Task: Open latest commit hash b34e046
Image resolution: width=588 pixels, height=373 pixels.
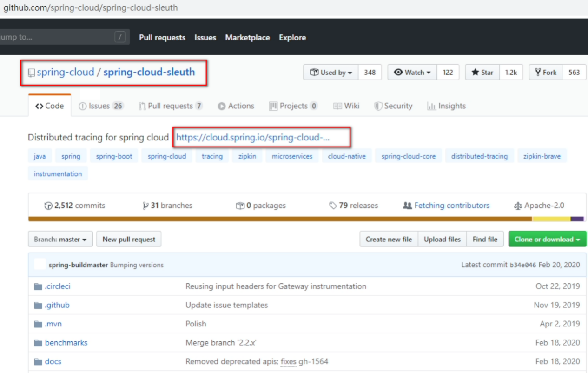Action: click(523, 265)
